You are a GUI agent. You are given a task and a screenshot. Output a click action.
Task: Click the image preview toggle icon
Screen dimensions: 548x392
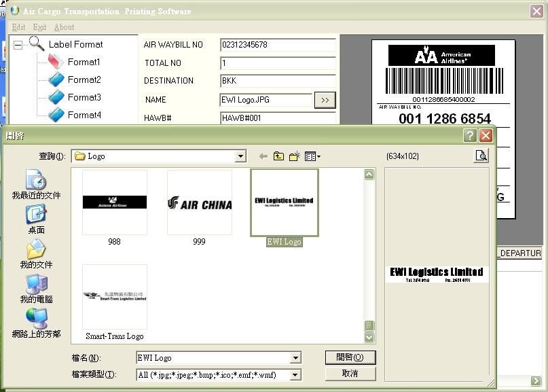click(481, 156)
